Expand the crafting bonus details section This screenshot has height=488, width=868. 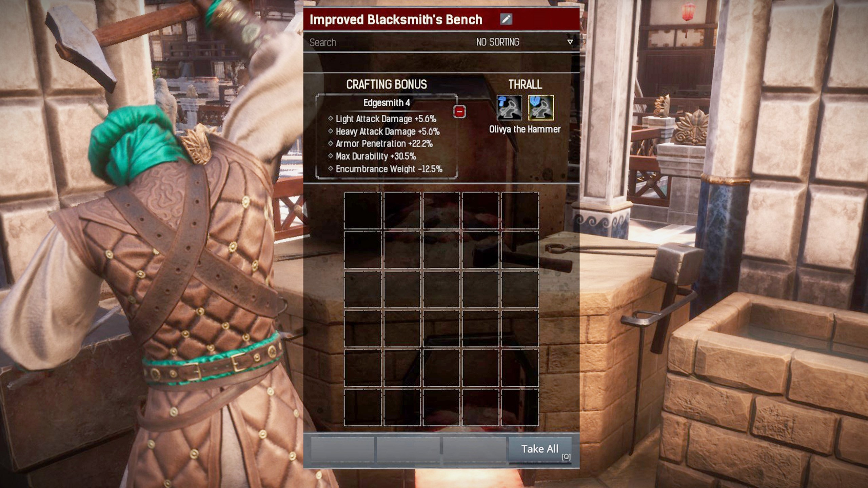click(459, 113)
